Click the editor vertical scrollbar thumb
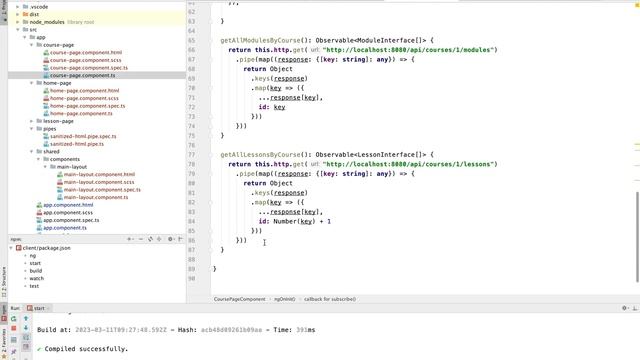This screenshot has height=360, width=640. [637, 237]
